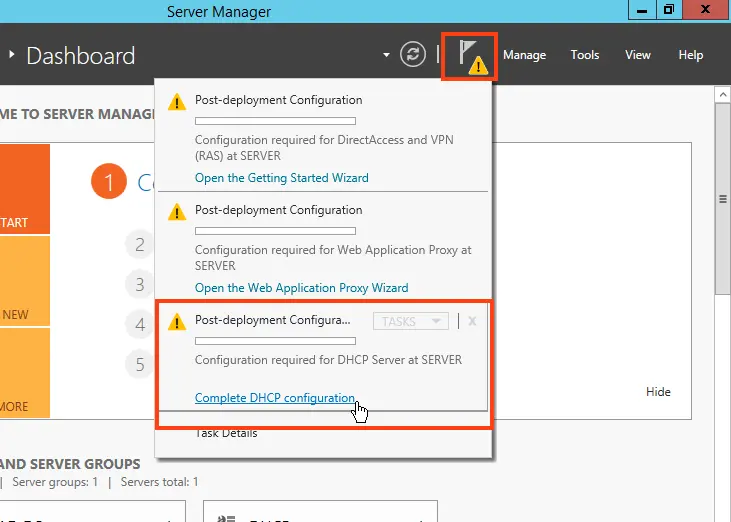This screenshot has width=731, height=522.
Task: Click warning icon for Web Application Proxy notification
Action: [x=177, y=211]
